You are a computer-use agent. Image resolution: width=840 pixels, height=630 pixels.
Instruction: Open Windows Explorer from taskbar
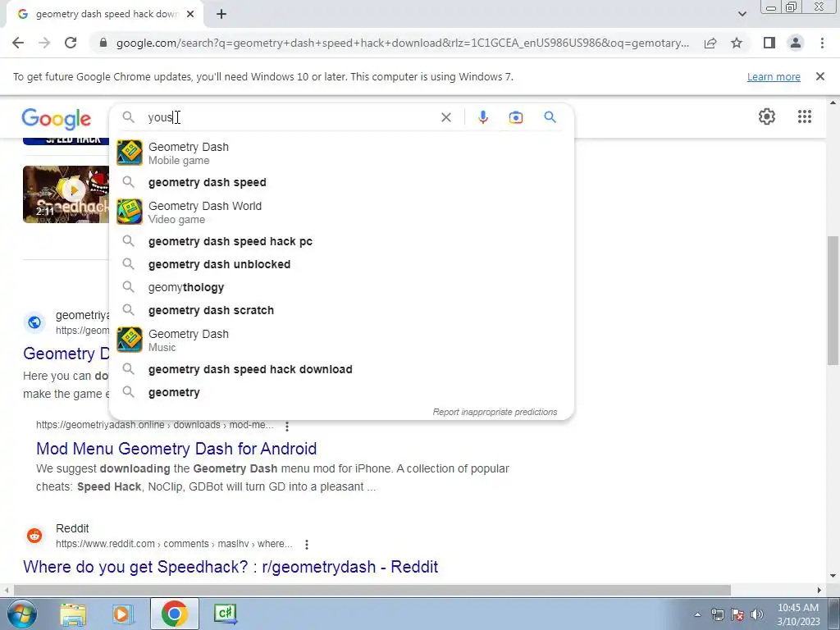click(x=73, y=614)
